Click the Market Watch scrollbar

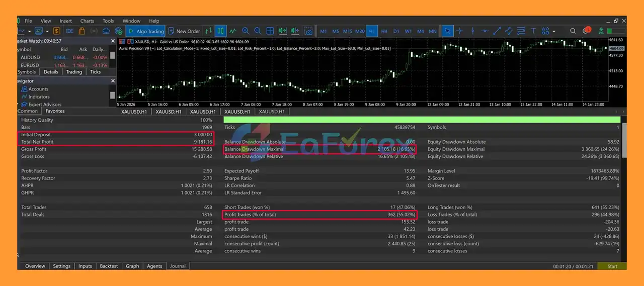click(113, 55)
